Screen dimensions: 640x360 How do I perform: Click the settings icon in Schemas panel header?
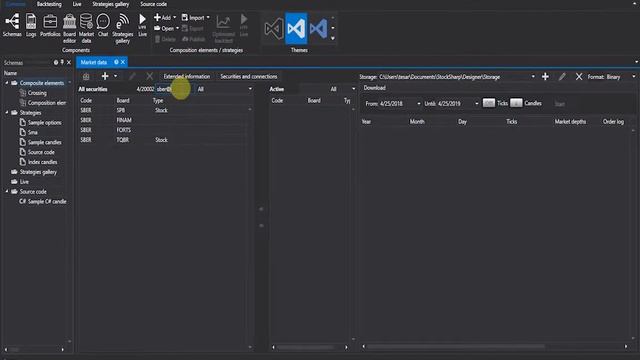[56, 62]
